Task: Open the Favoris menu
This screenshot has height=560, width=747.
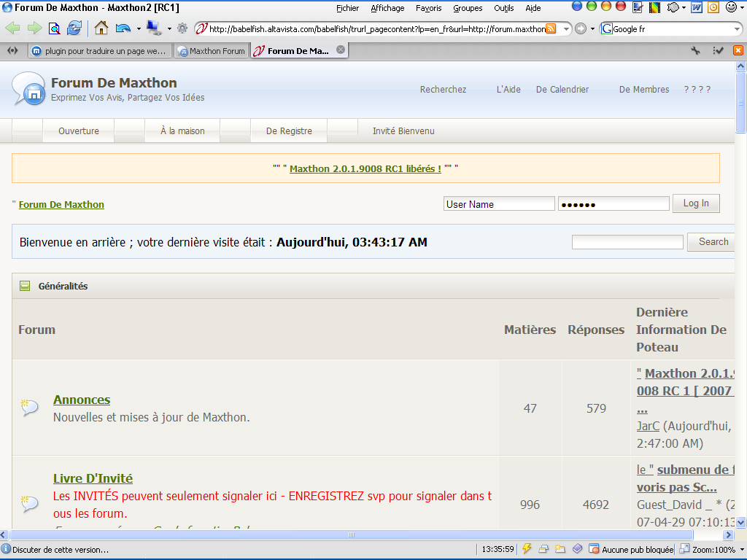Action: click(x=428, y=8)
